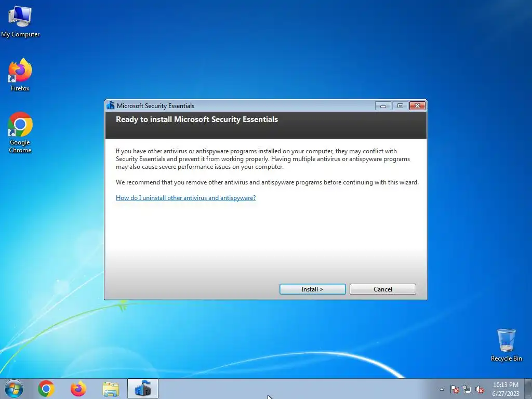Image resolution: width=532 pixels, height=399 pixels.
Task: Open the Windows Start menu orb
Action: (14, 389)
